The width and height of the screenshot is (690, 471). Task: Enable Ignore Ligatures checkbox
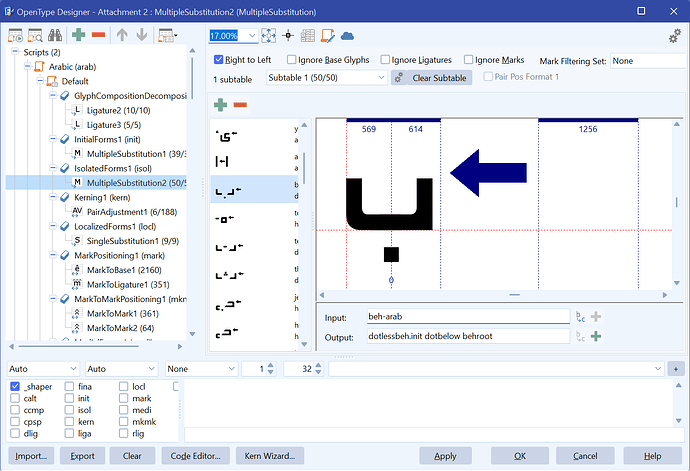pyautogui.click(x=385, y=59)
